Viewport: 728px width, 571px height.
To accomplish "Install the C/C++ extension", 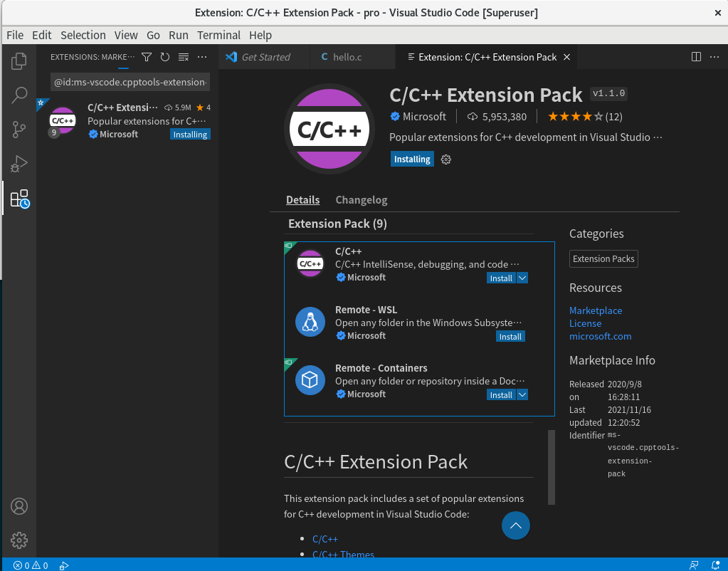I will pos(501,278).
